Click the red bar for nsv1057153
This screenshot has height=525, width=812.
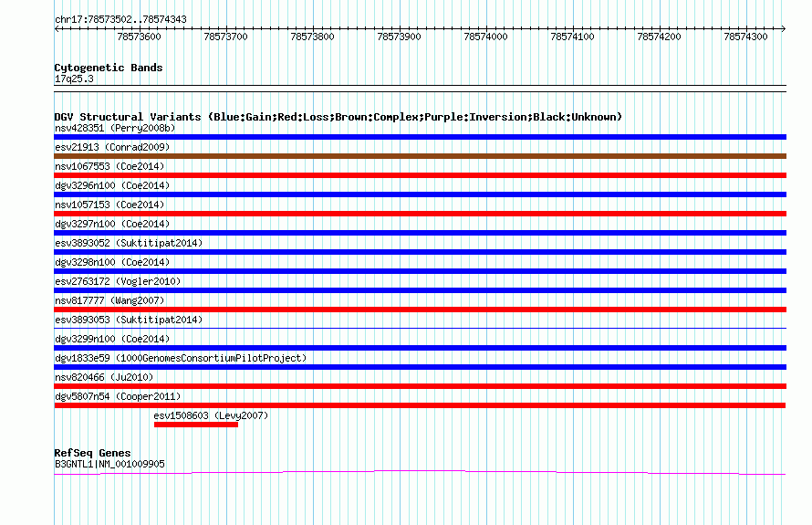point(420,214)
